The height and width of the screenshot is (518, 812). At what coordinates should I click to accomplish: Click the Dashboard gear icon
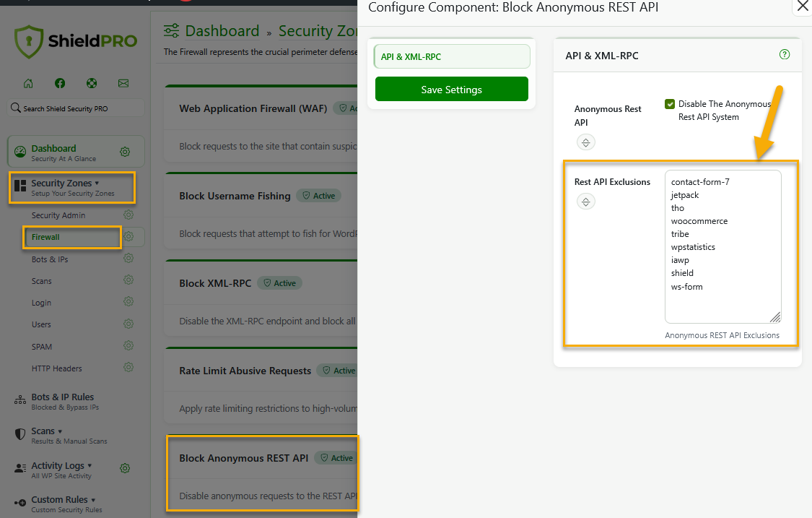click(125, 152)
